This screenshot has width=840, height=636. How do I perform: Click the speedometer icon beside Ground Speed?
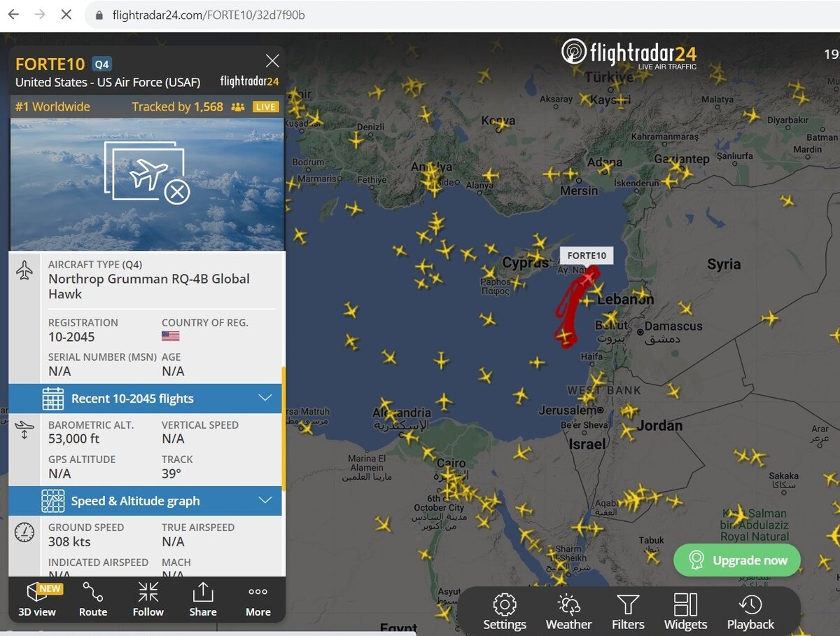[24, 532]
